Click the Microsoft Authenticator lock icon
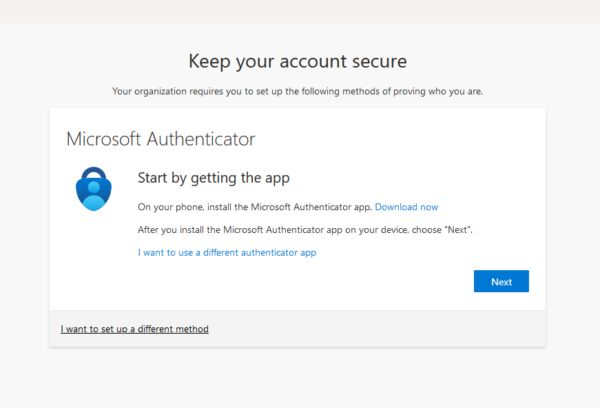 pos(95,189)
